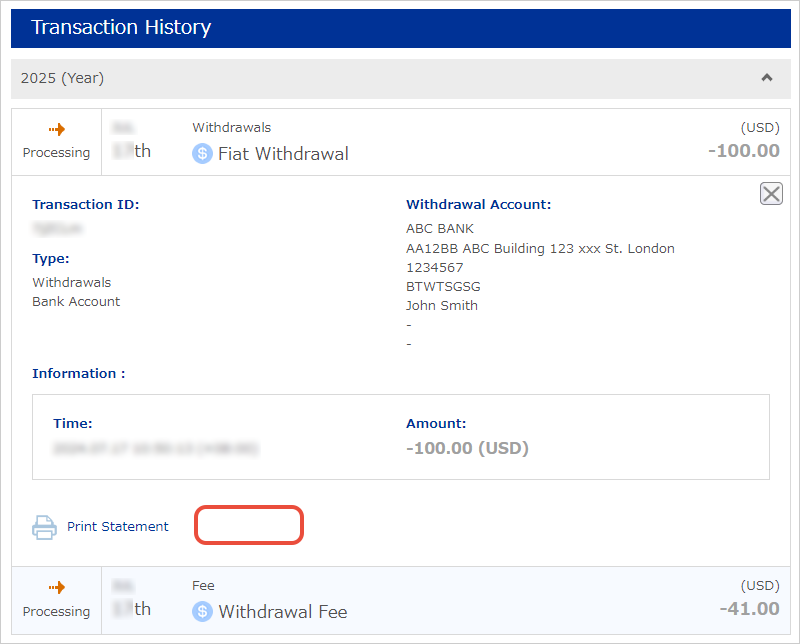Image resolution: width=800 pixels, height=644 pixels.
Task: Click the -100.00 (USD) amount in Information
Action: point(467,448)
